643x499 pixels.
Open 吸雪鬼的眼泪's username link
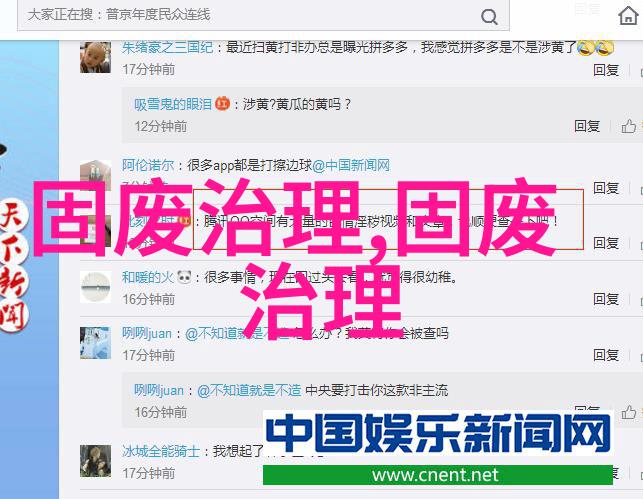click(173, 104)
